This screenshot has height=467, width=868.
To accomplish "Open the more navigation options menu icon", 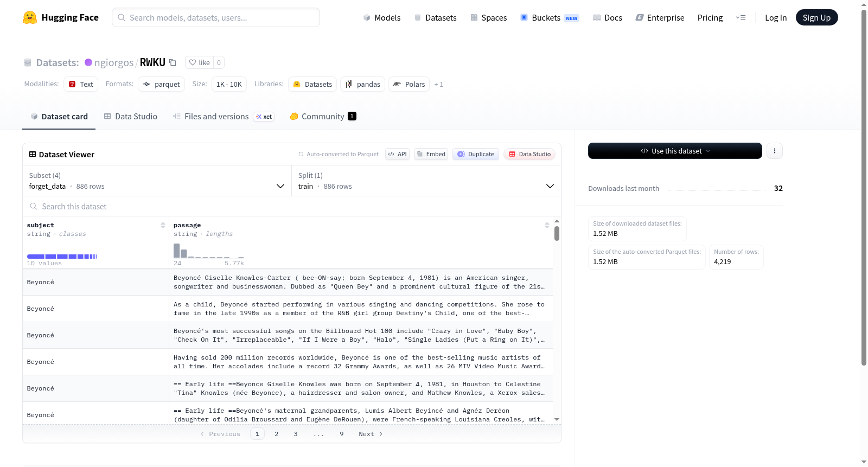I will [741, 17].
